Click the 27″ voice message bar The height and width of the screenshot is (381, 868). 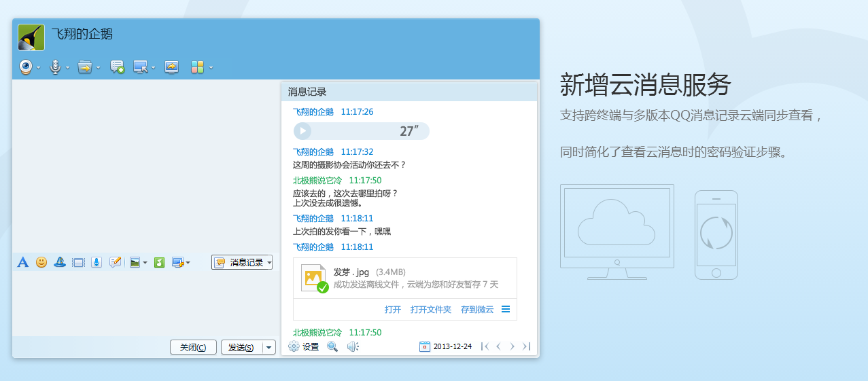[x=362, y=131]
